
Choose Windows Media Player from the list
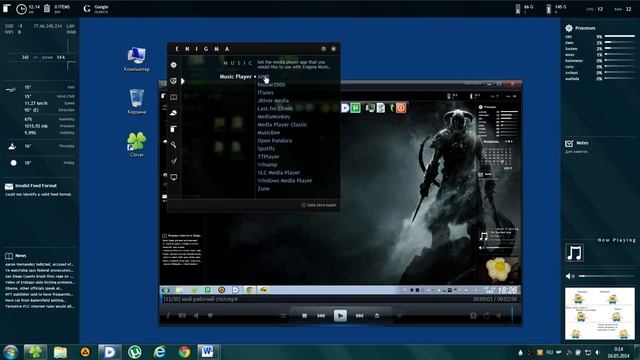[x=284, y=180]
